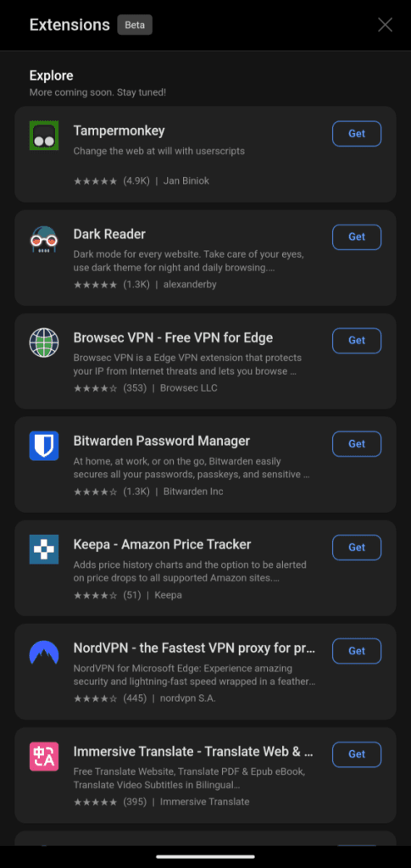The width and height of the screenshot is (411, 868).
Task: Get the Immersive Translate extension
Action: click(357, 754)
